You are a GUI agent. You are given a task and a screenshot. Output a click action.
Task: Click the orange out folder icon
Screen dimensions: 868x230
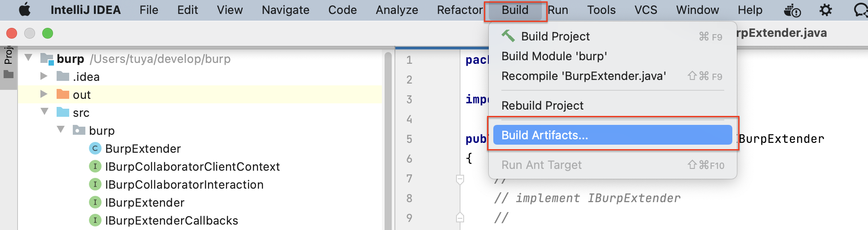(63, 94)
